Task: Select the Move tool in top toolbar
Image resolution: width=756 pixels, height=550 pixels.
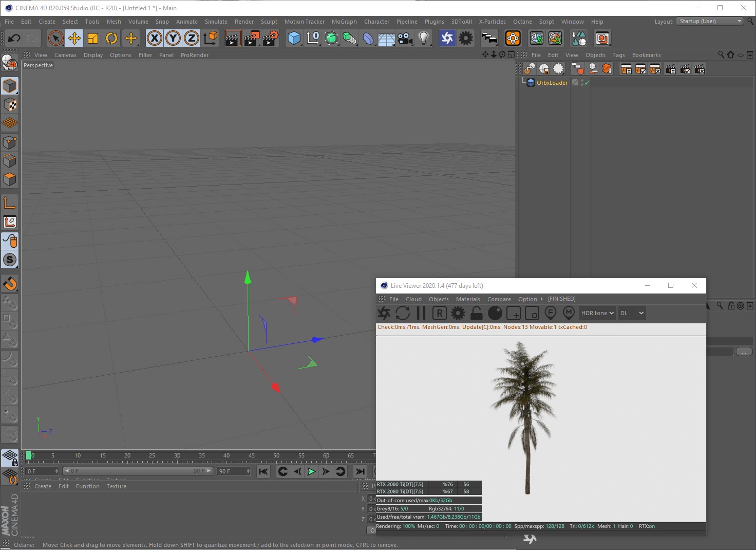Action: point(74,39)
